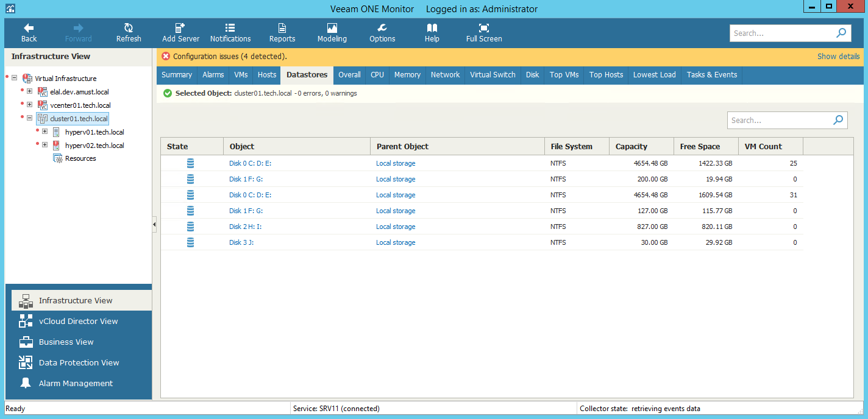Click the datastore icon for Disk 3 J:
The width and height of the screenshot is (868, 419).
[x=191, y=242]
